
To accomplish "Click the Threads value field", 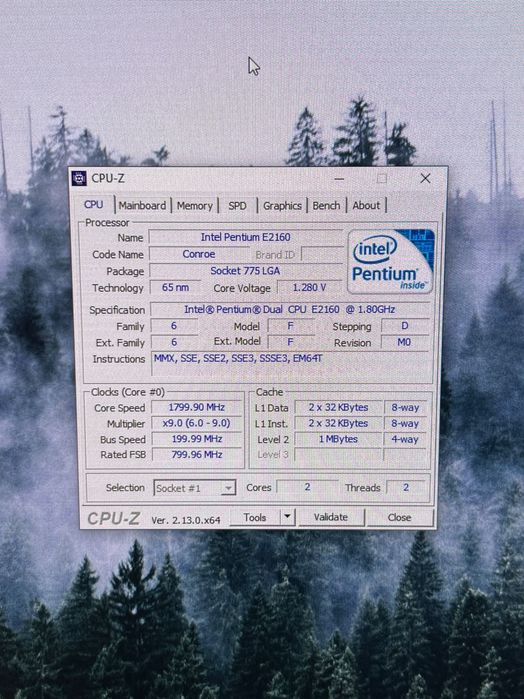I will click(406, 487).
